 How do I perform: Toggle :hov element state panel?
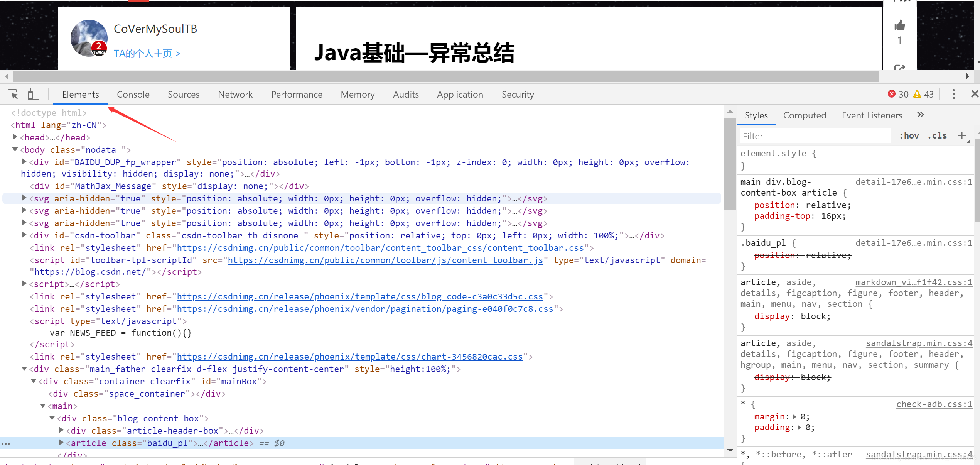coord(909,136)
